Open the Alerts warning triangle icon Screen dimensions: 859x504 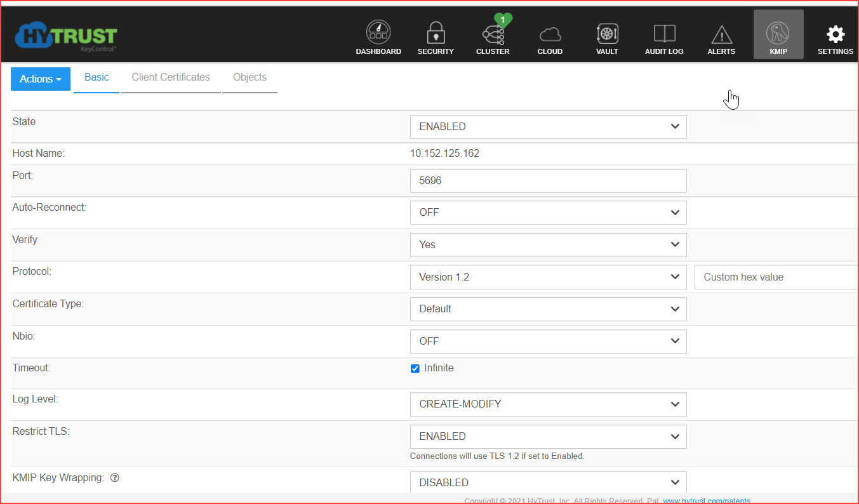[721, 35]
